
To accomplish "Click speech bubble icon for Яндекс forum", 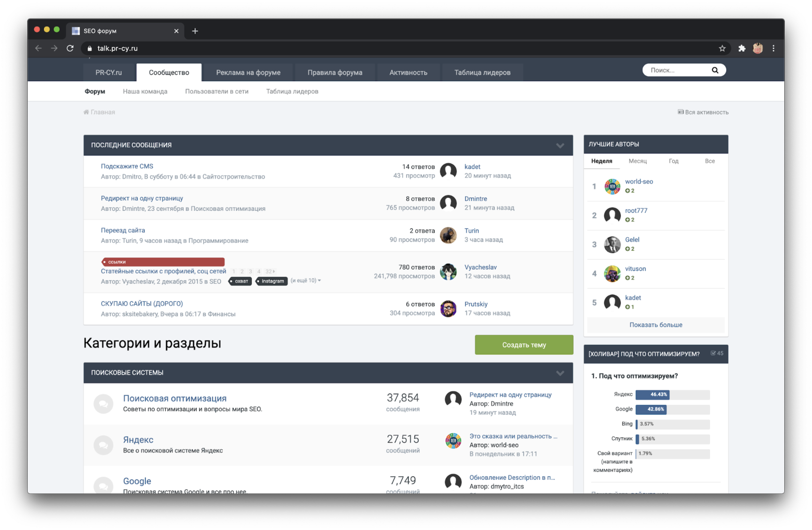I will click(103, 445).
